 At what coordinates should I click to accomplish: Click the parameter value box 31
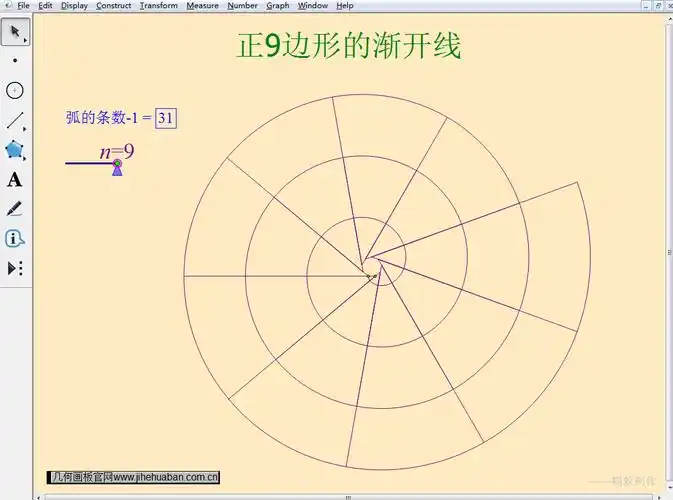coord(166,118)
